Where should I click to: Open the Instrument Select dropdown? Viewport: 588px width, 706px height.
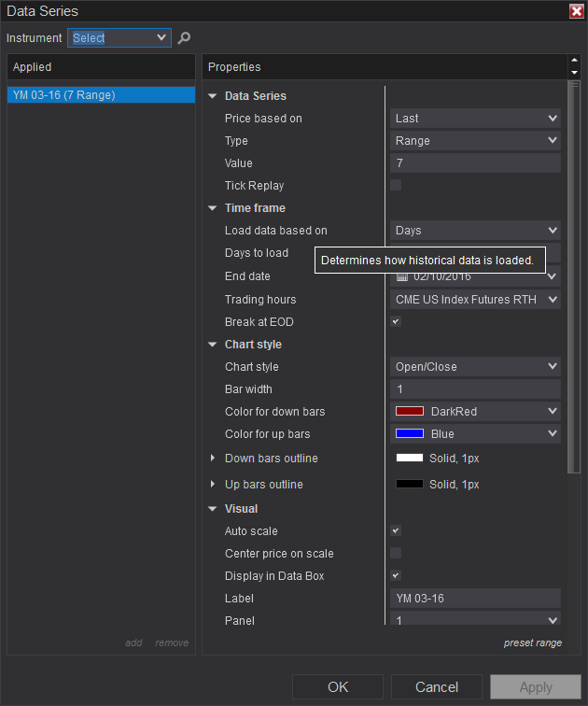click(x=119, y=38)
